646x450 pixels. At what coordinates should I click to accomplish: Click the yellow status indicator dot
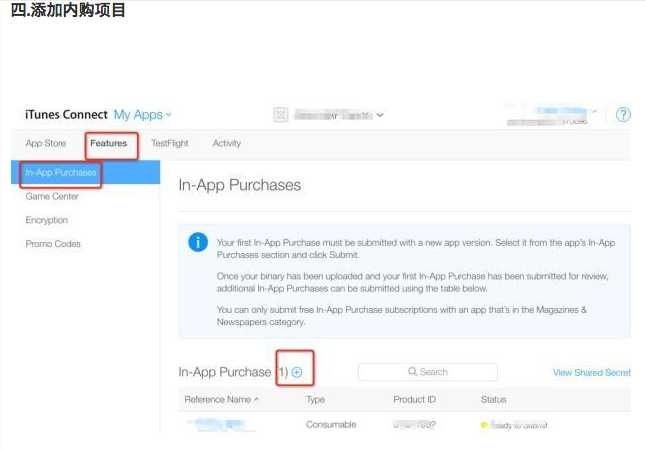(484, 425)
